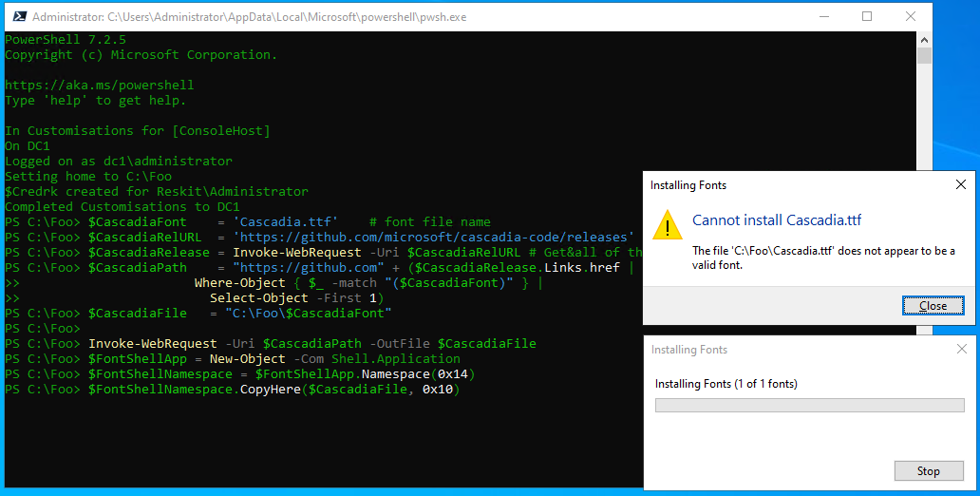The width and height of the screenshot is (980, 496).
Task: Click 'Setting home to C:\Foo' line
Action: [88, 177]
